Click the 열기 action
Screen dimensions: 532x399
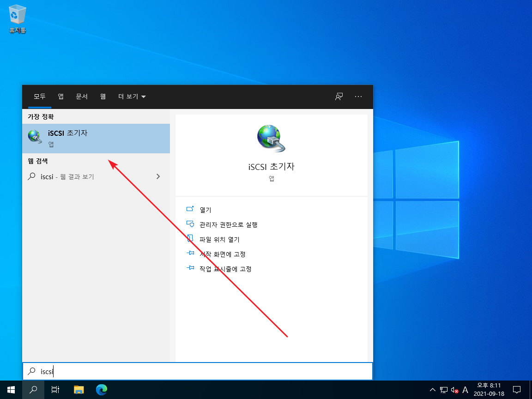pos(206,210)
